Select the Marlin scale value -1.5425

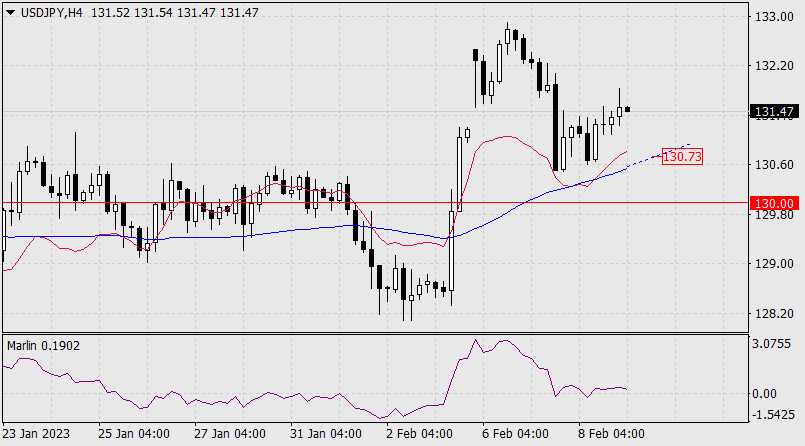tap(772, 415)
